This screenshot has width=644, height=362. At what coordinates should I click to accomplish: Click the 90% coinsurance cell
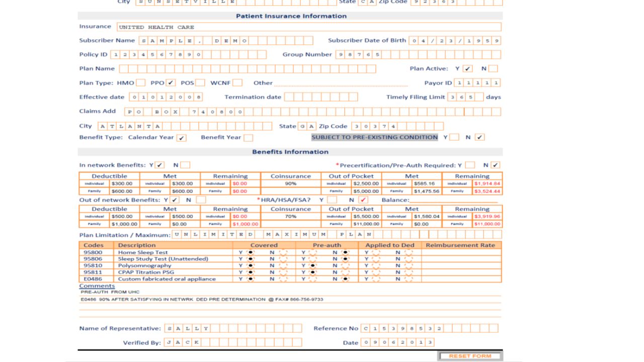click(x=291, y=184)
